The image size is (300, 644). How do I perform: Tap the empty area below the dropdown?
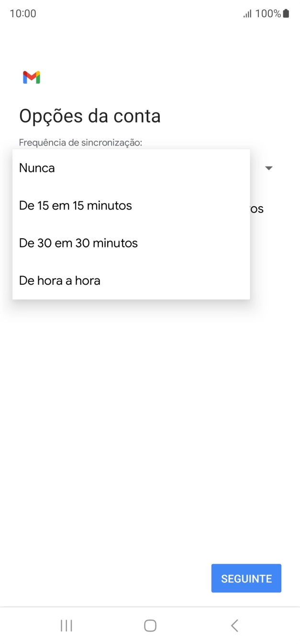point(150,407)
